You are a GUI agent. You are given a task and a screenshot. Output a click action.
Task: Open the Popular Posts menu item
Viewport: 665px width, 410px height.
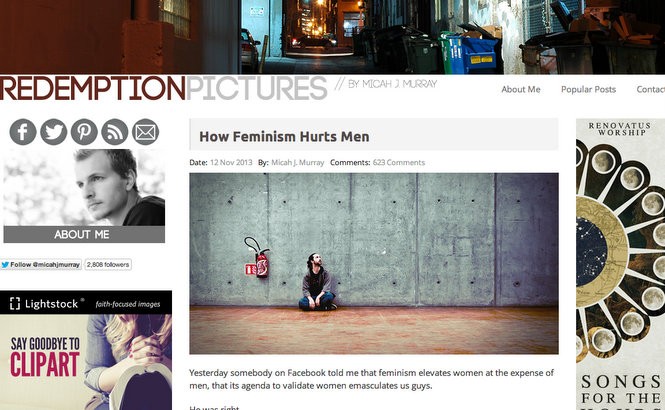tap(588, 89)
